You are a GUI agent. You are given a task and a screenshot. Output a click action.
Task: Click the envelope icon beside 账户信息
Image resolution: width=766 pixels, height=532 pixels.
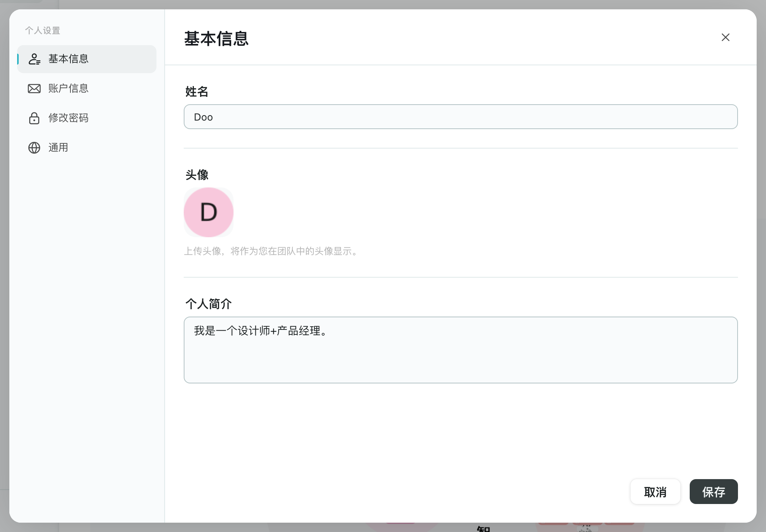pyautogui.click(x=34, y=89)
